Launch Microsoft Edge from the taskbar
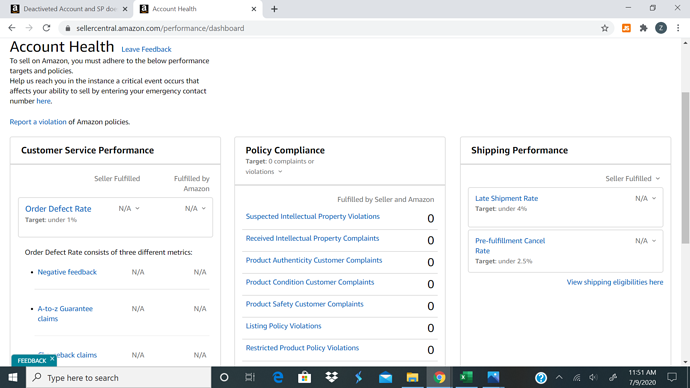 point(278,377)
